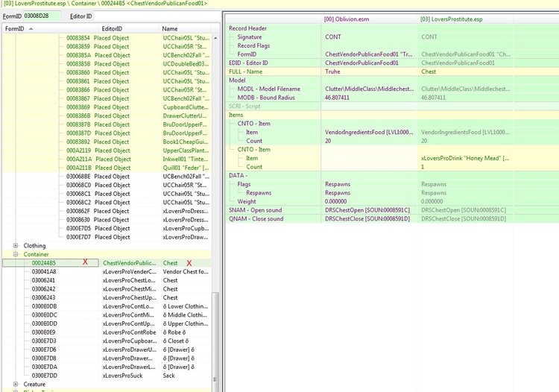Viewport: 559px width, 392px height.
Task: Click the Signature row label
Action: [250, 37]
